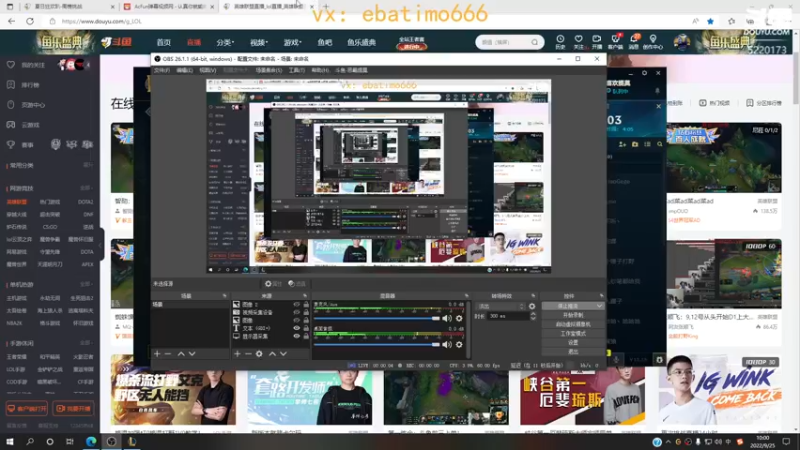The width and height of the screenshot is (800, 450).
Task: Pop out the audio mixer dock via its header icon
Action: click(x=466, y=296)
